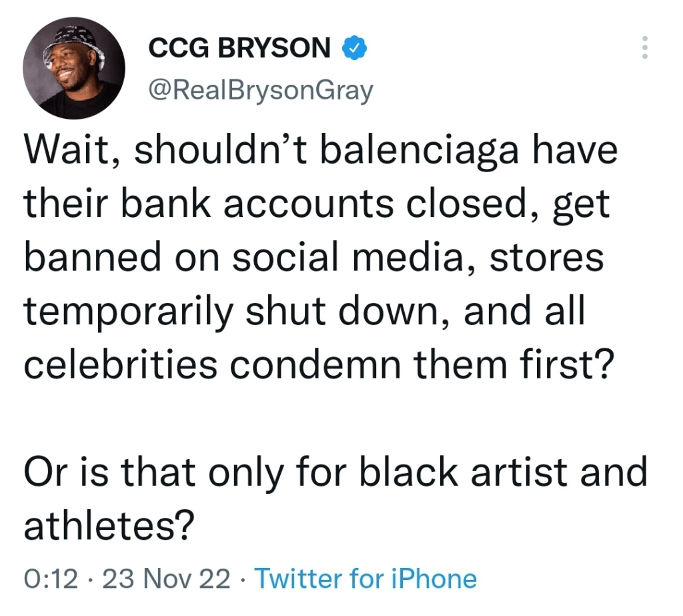Click the 0:12 tweet timestamp
The image size is (683, 616).
click(x=50, y=579)
